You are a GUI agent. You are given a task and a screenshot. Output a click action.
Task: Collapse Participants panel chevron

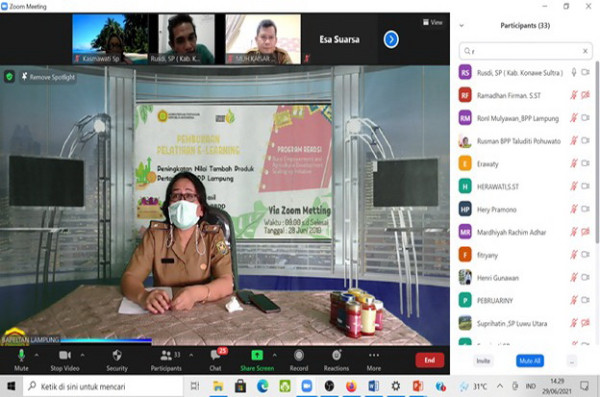(461, 25)
